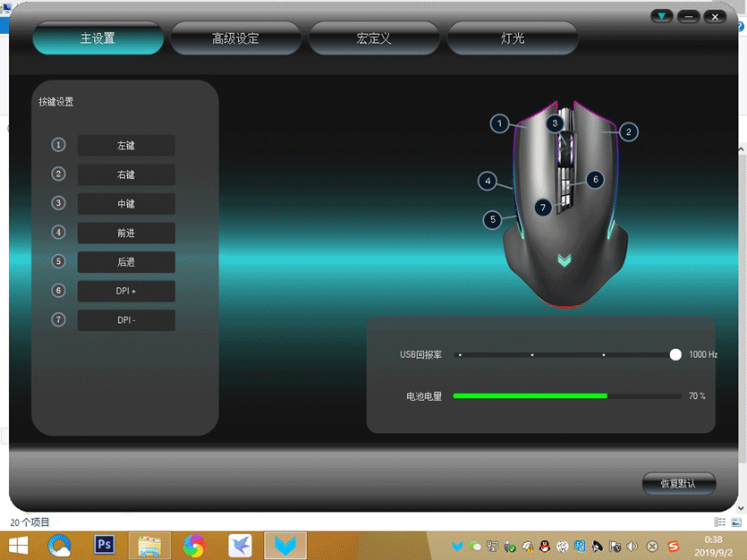Click mouse diagram marker number 1
The width and height of the screenshot is (747, 560).
(499, 123)
